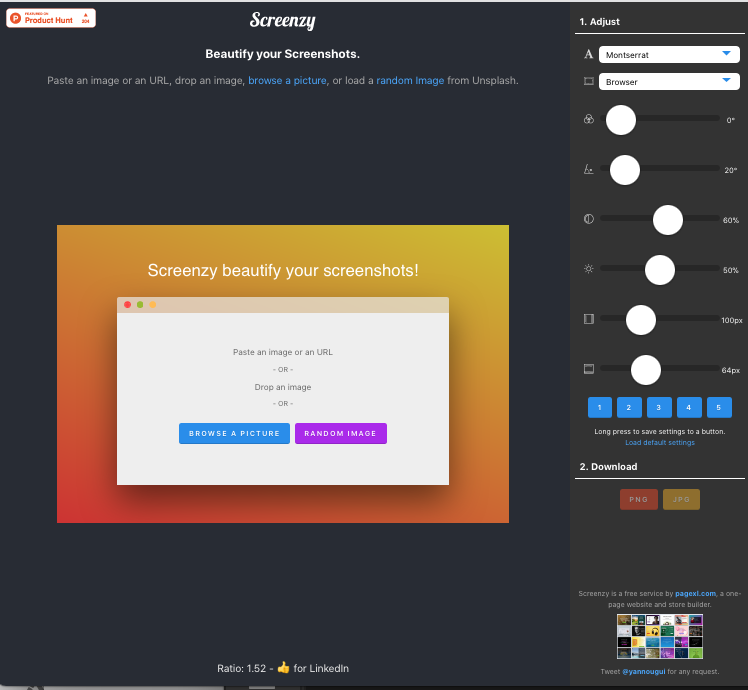Click the hue slider handle at 0°
Viewport: 748px width, 690px height.
click(x=621, y=120)
